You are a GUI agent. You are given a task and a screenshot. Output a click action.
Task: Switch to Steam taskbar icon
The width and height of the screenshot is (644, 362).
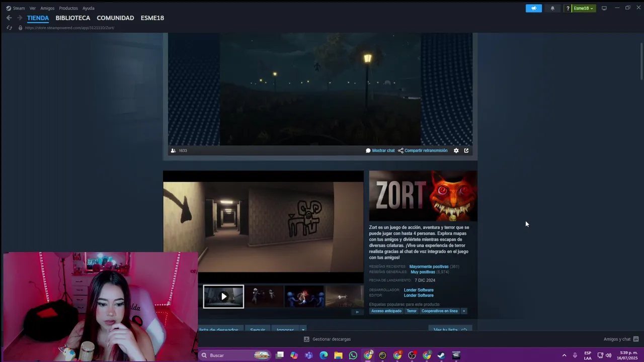(x=441, y=355)
